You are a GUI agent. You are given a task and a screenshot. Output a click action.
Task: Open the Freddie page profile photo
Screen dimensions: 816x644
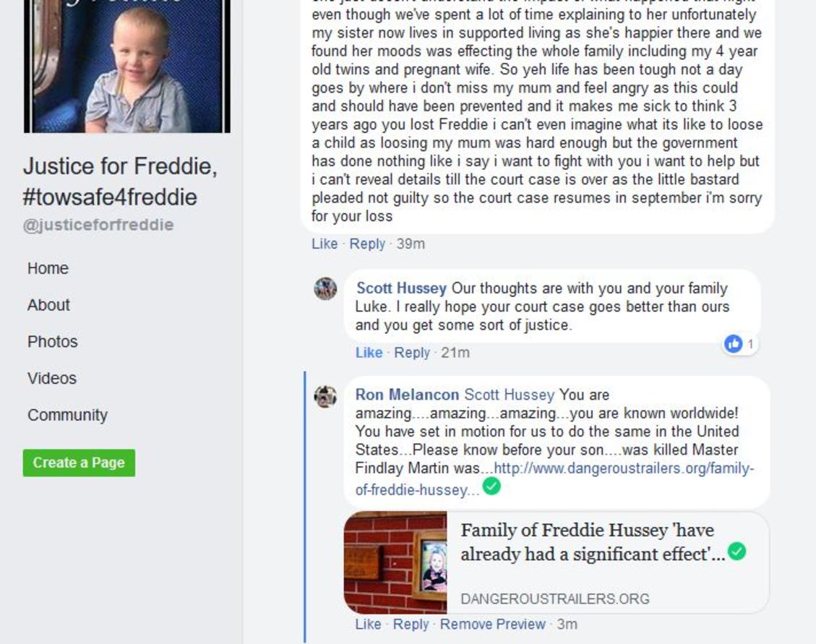(x=126, y=66)
